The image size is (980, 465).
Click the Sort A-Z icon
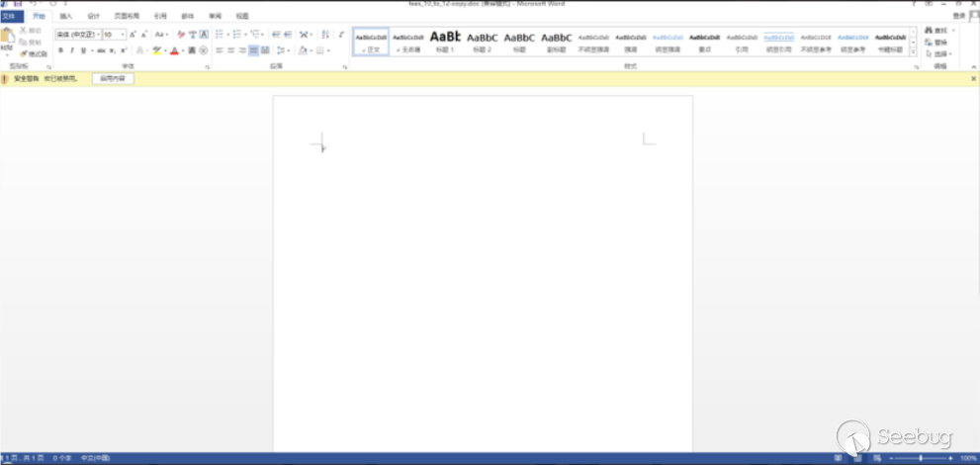point(325,35)
